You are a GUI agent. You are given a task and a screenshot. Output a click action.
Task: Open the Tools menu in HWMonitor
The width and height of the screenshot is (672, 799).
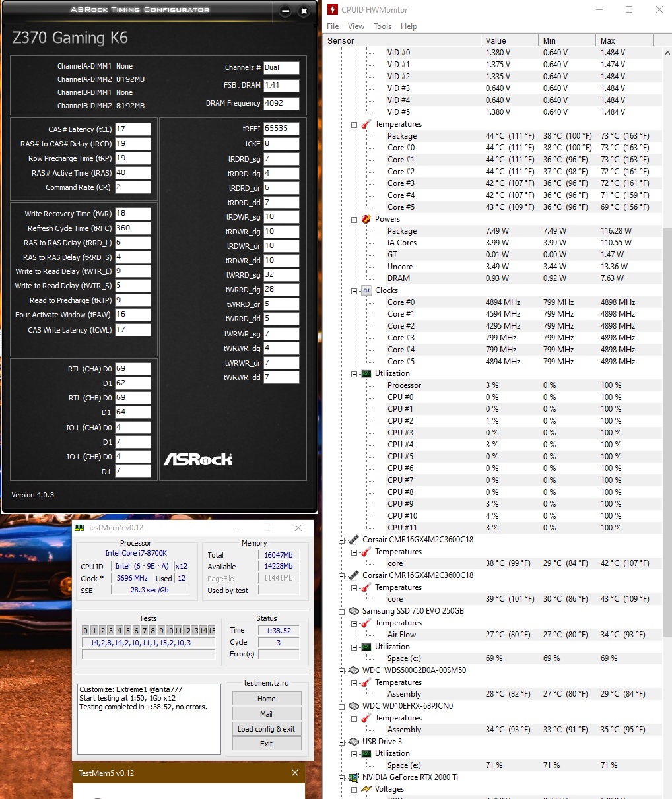382,26
